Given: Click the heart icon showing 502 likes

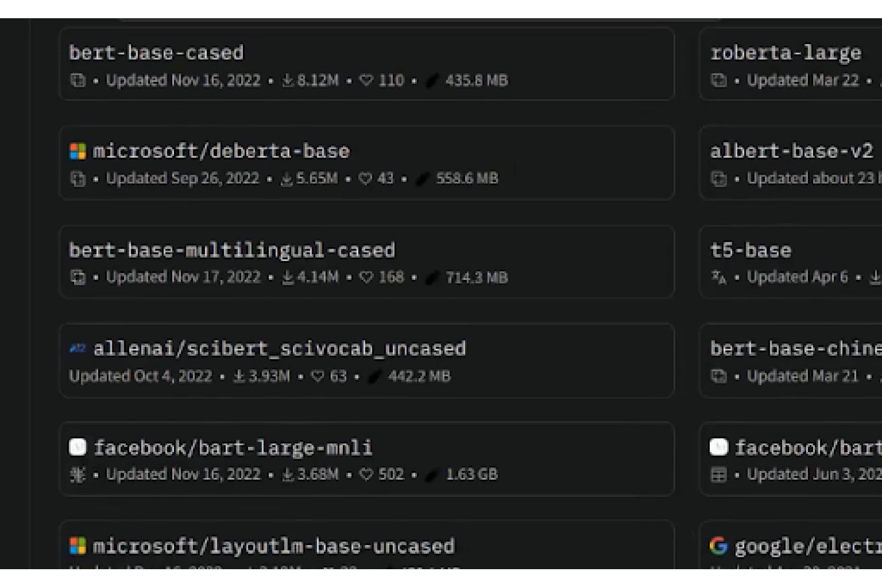Looking at the screenshot, I should (366, 474).
